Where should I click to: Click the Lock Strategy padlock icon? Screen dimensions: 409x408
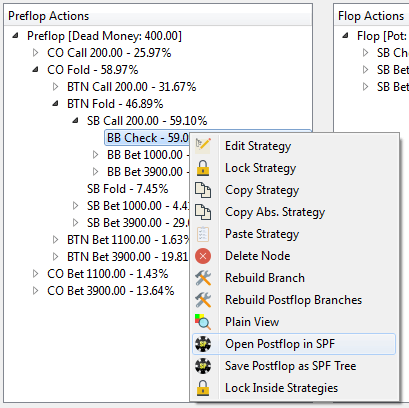[203, 168]
